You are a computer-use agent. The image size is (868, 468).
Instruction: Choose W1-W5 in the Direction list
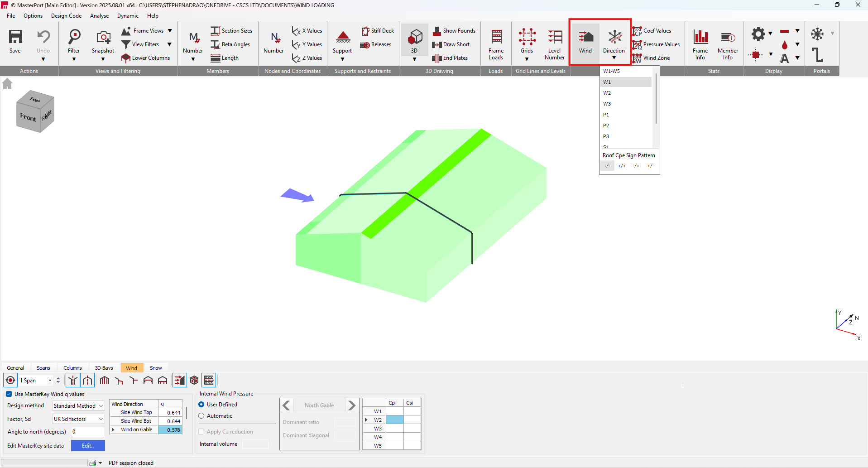pyautogui.click(x=626, y=71)
